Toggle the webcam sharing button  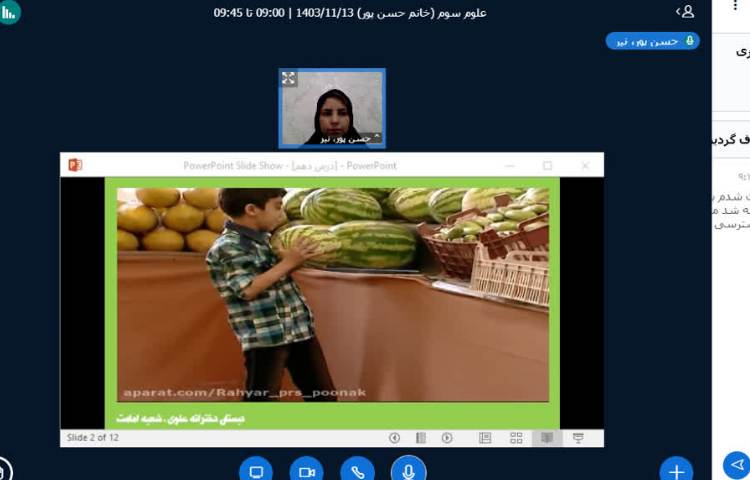306,471
